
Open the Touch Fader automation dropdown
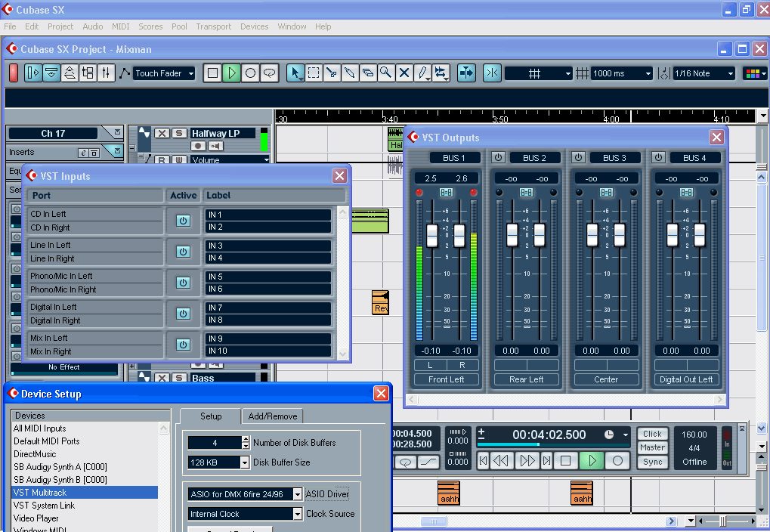click(164, 73)
